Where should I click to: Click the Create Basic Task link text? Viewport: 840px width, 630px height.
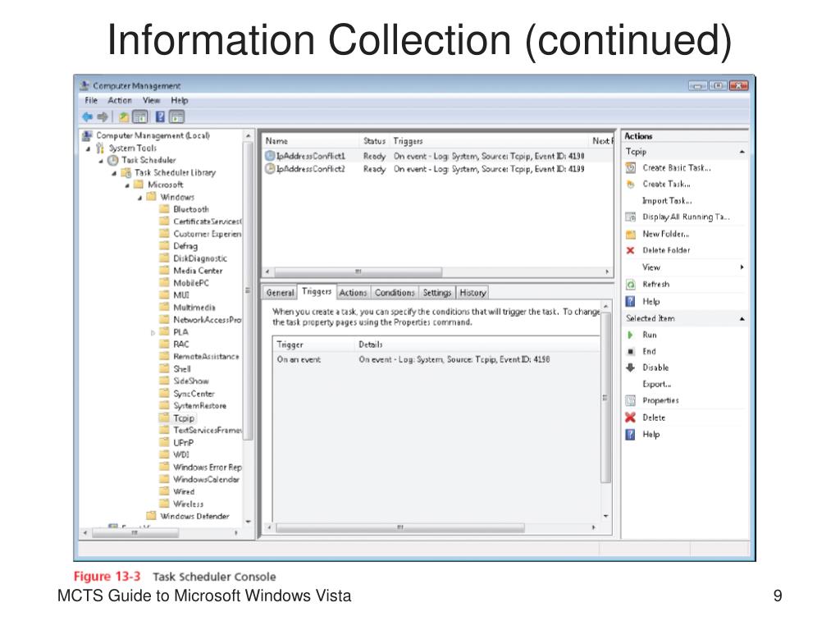677,167
